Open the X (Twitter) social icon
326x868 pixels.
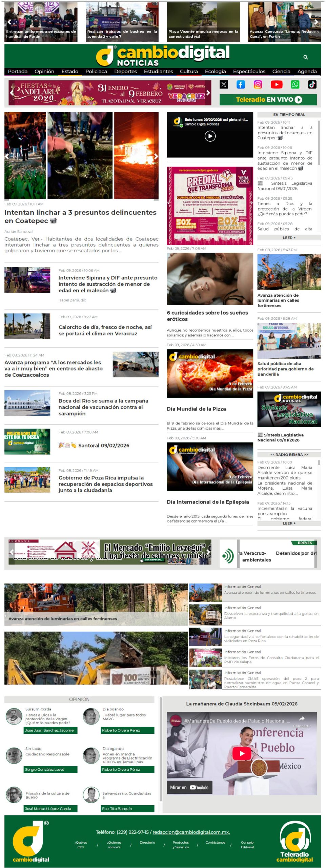[x=224, y=84]
